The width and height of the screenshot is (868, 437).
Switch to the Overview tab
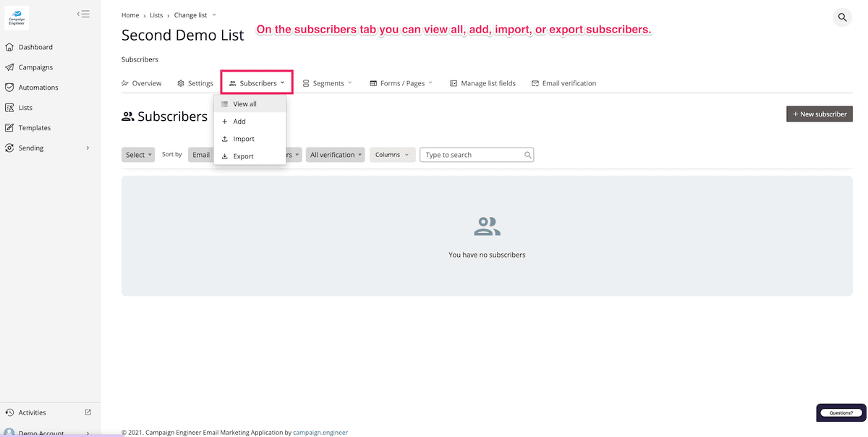click(142, 83)
